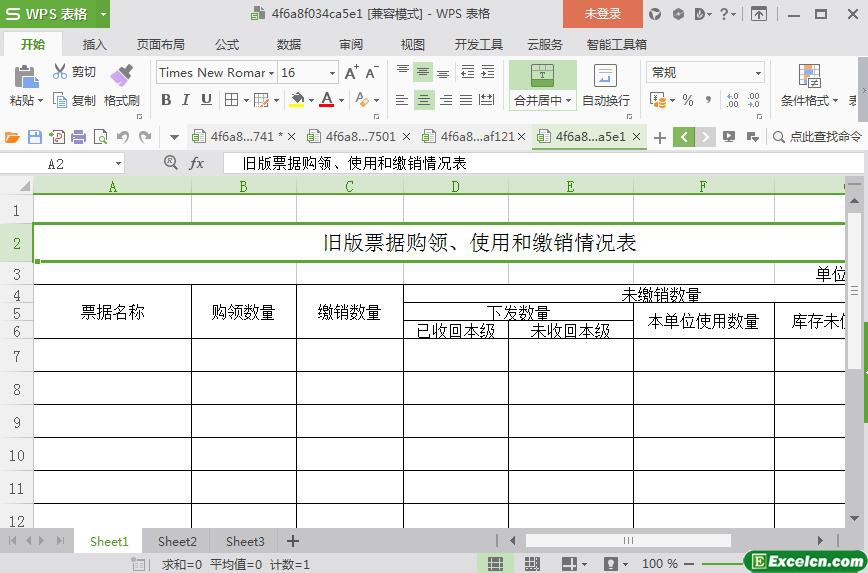Click 点此查找命令 search command box
Screen dimensions: 868x573
click(818, 137)
